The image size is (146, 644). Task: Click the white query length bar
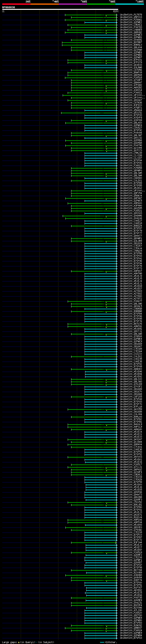pos(60,9)
